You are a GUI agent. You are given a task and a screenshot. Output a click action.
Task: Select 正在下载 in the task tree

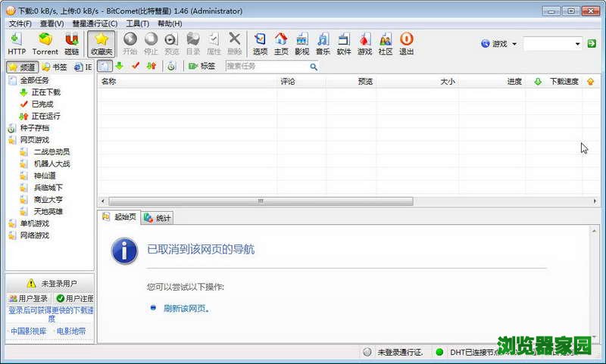45,92
